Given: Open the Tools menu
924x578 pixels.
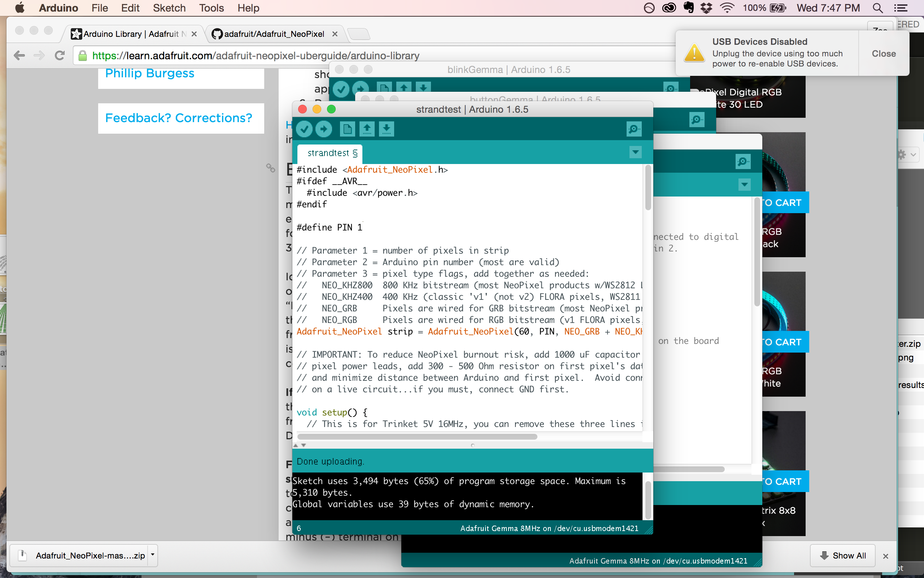Looking at the screenshot, I should pos(211,8).
